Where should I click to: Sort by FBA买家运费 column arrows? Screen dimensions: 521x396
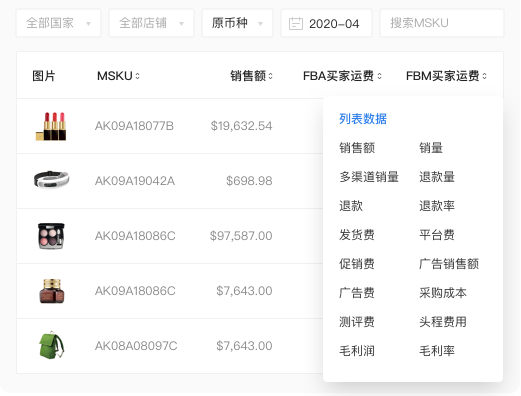tap(379, 76)
